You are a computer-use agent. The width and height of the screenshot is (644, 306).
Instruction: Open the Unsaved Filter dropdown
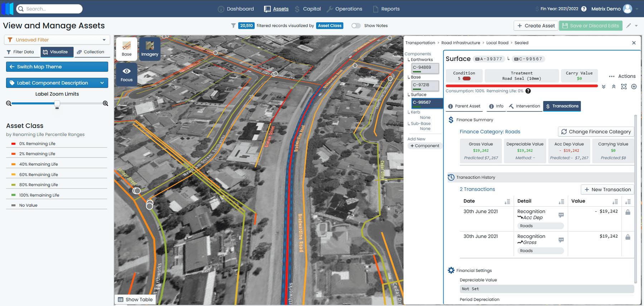[x=57, y=40]
